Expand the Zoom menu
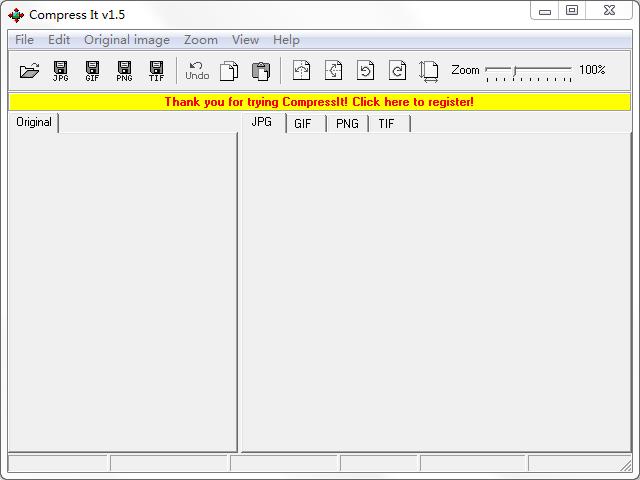640x480 pixels. click(200, 40)
